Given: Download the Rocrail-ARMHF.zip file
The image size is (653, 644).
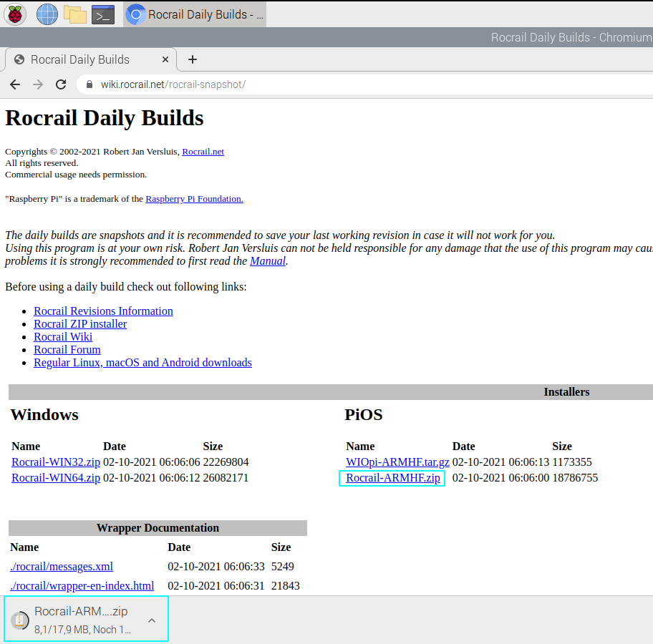Looking at the screenshot, I should tap(392, 478).
